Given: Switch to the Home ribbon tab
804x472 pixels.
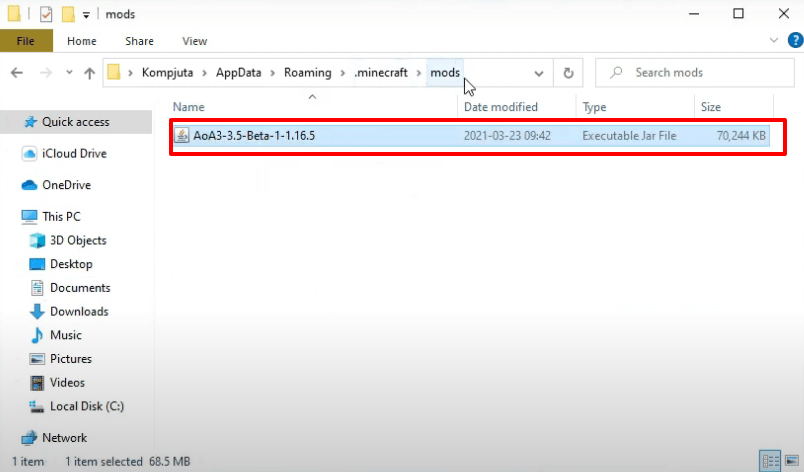Looking at the screenshot, I should (x=82, y=41).
